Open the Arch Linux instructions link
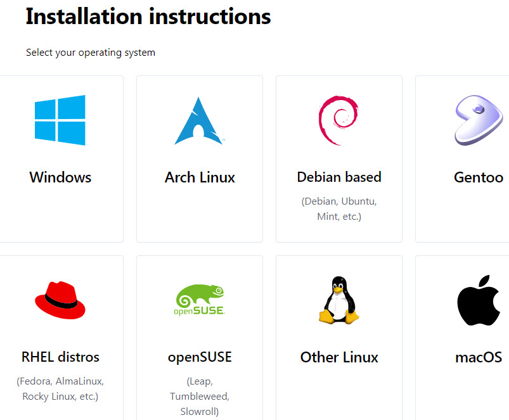The height and width of the screenshot is (420, 509). tap(200, 177)
